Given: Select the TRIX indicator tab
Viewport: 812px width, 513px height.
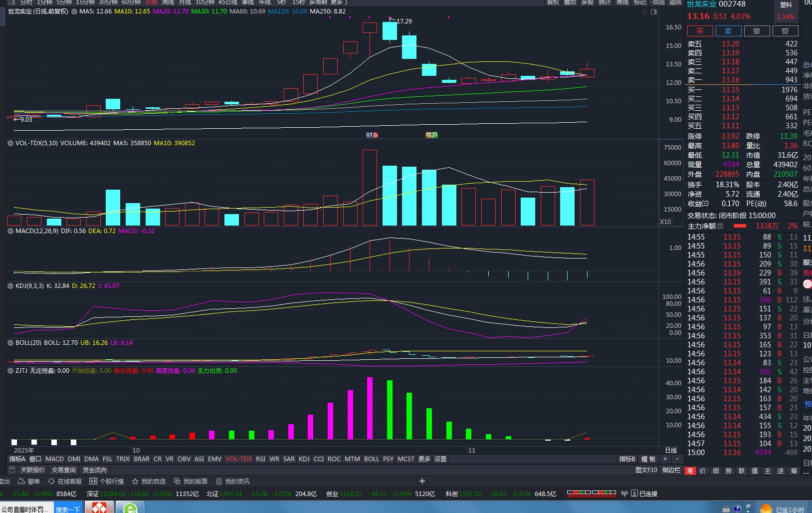Looking at the screenshot, I should [x=123, y=459].
